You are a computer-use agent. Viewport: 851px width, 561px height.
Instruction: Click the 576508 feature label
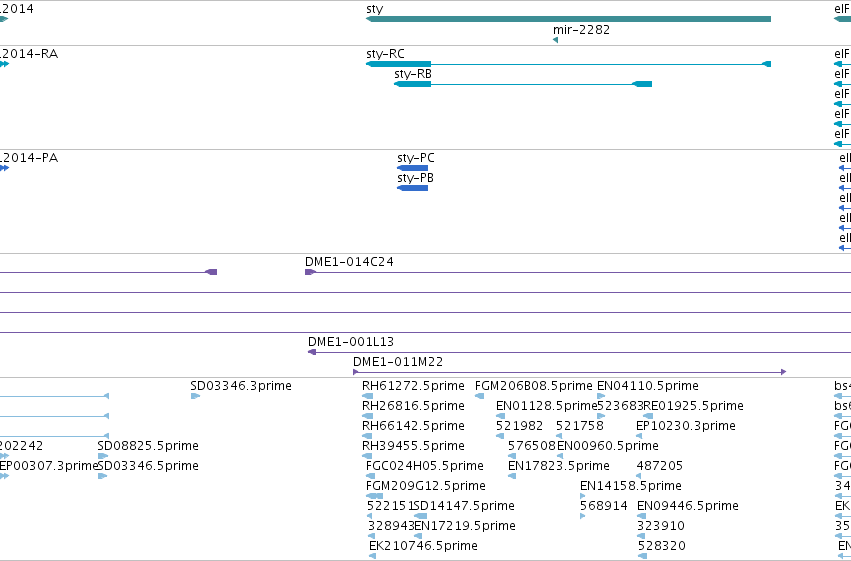532,447
